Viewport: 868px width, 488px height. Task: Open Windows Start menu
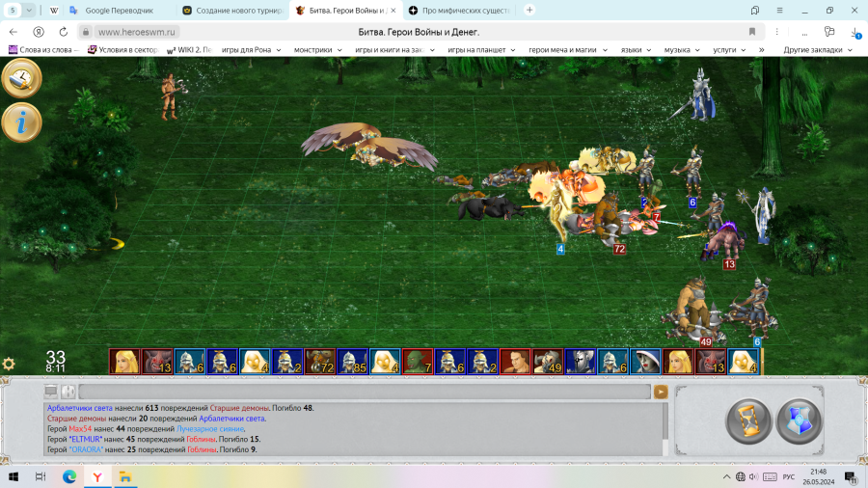[x=14, y=477]
